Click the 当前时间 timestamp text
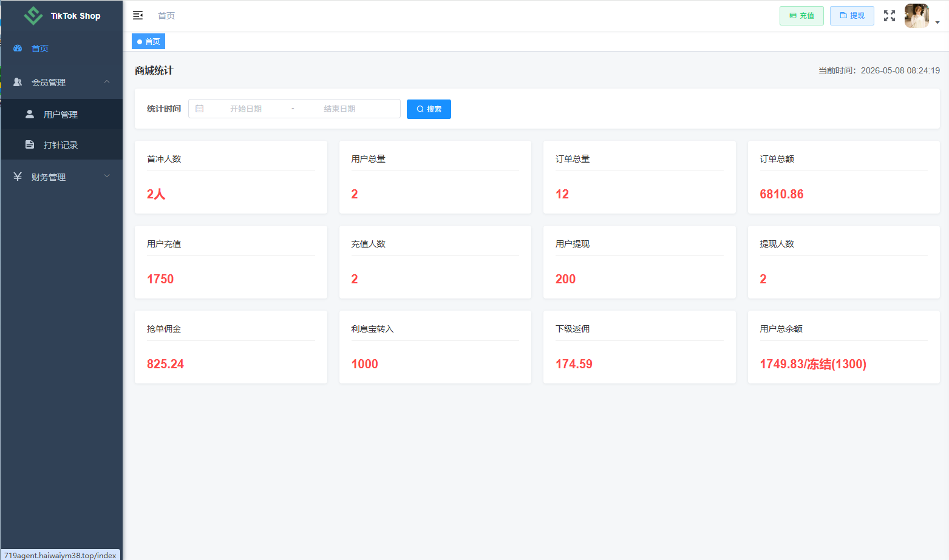 point(879,70)
